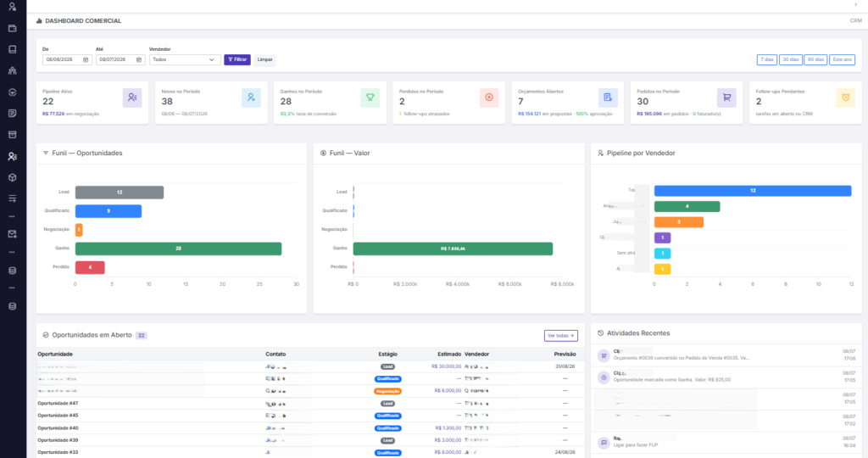Click the Limpar button

(265, 60)
